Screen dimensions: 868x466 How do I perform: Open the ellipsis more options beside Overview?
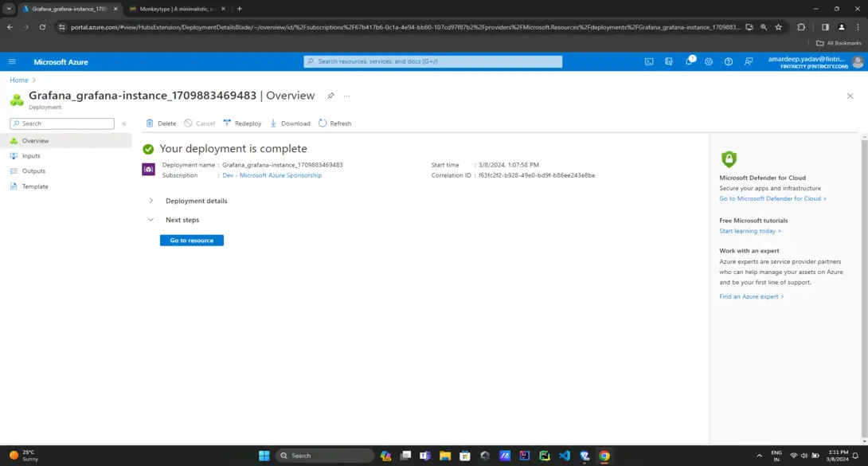346,96
